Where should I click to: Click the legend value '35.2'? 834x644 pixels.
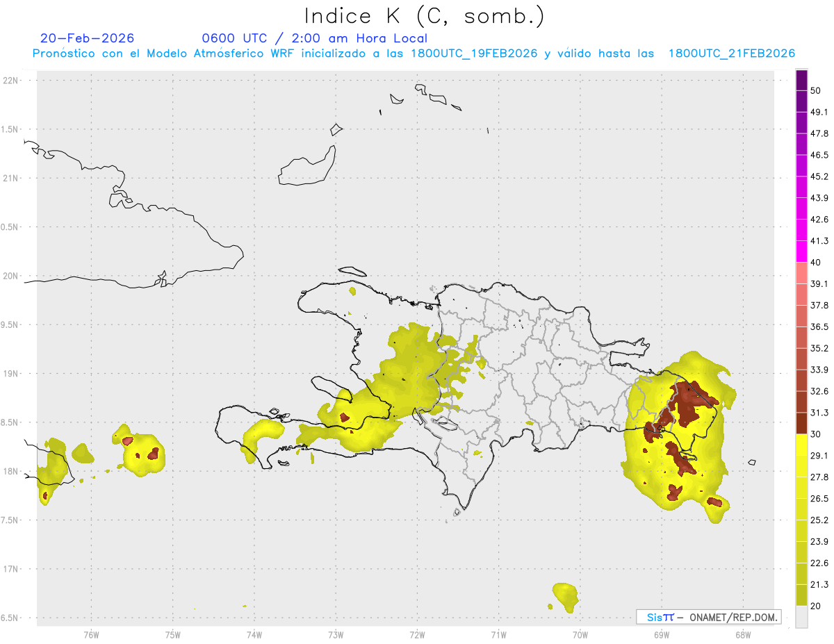coord(819,348)
